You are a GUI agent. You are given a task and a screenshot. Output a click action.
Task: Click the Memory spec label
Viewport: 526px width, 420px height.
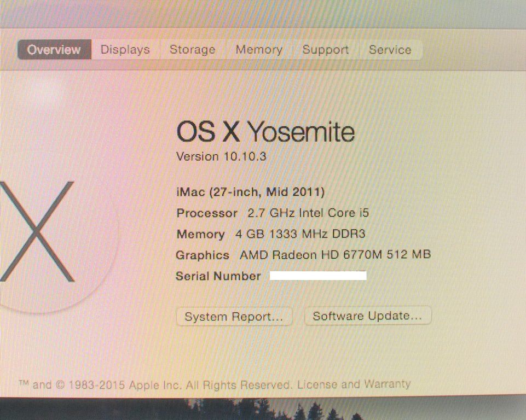click(201, 234)
